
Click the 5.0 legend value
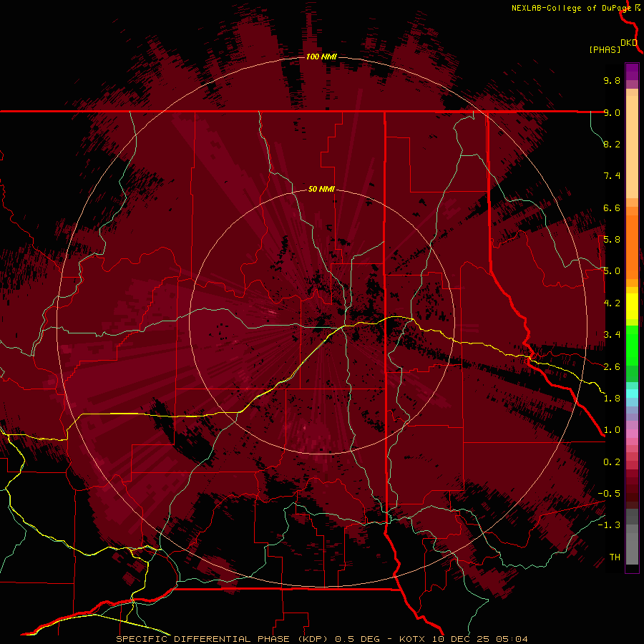(612, 271)
